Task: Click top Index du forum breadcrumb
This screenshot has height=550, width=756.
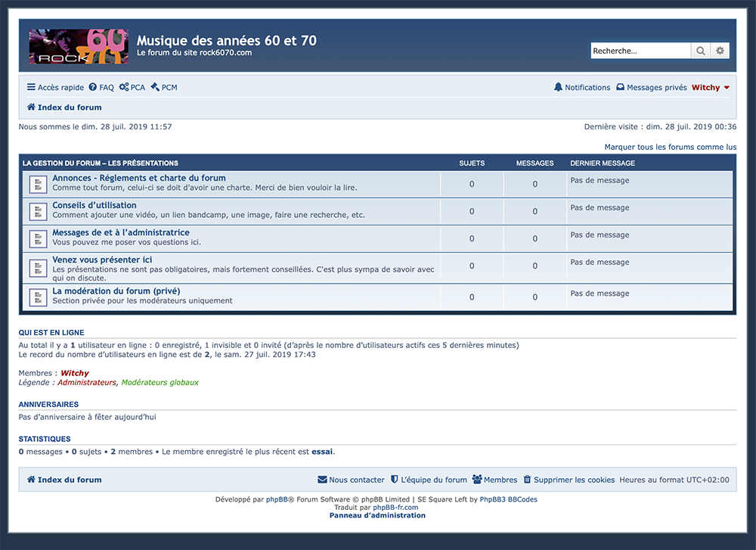Action: coord(64,107)
